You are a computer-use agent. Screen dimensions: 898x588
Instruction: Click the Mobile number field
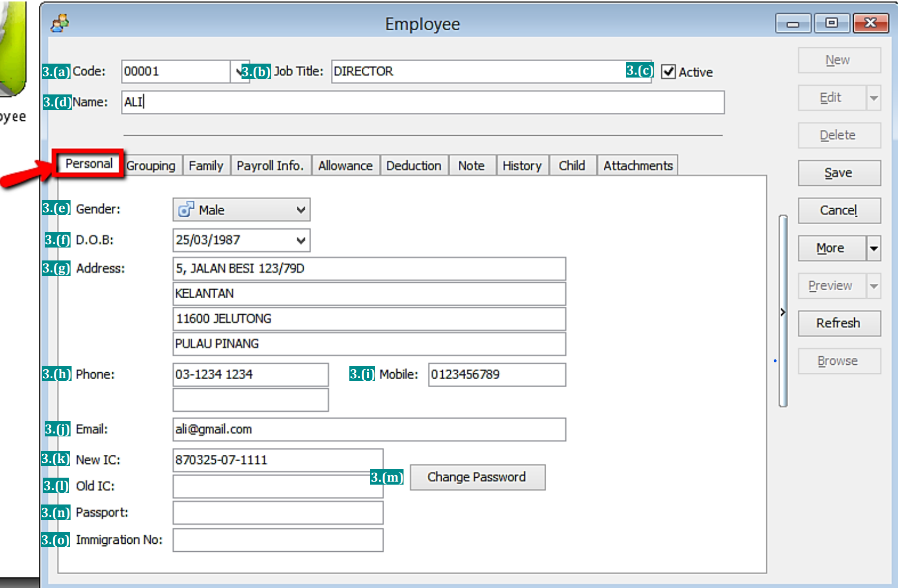(x=497, y=375)
